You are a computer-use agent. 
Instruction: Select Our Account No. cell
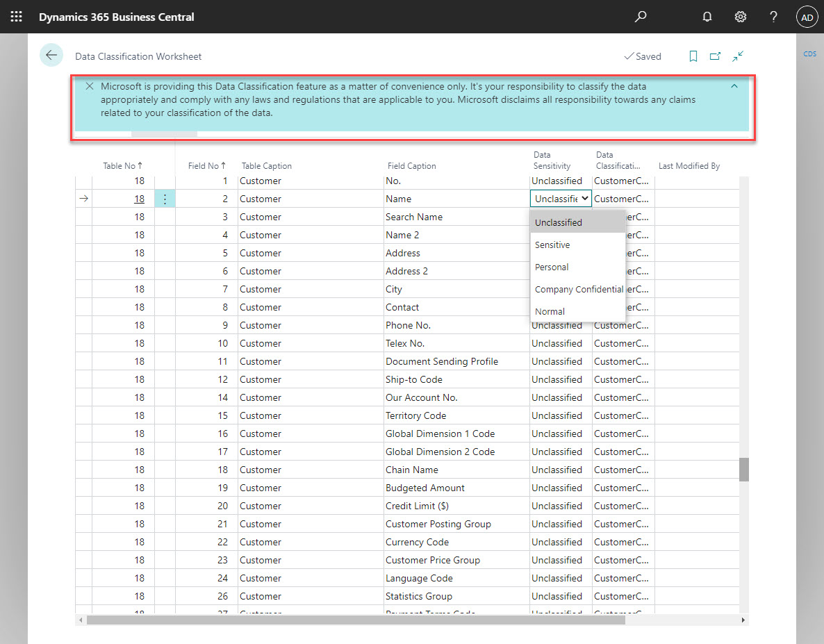tap(456, 397)
